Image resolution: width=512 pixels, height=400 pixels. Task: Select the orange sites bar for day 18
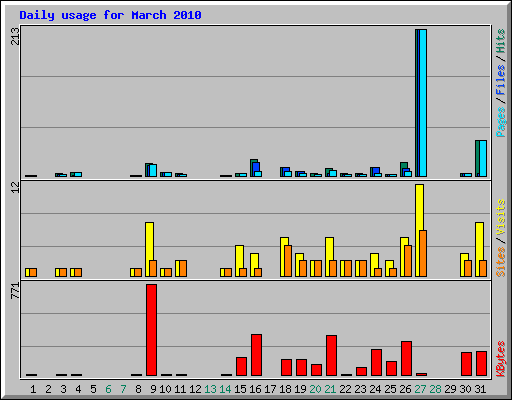[x=288, y=261]
